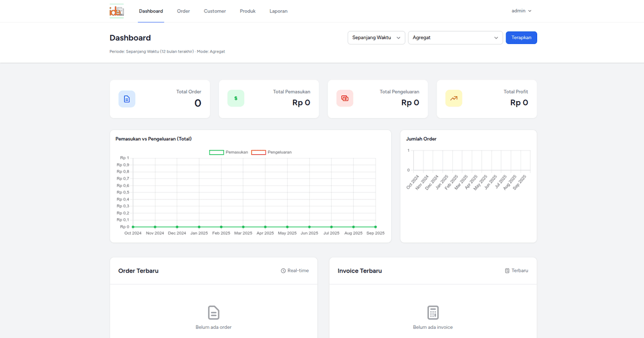Open the Produk page link

[x=247, y=11]
